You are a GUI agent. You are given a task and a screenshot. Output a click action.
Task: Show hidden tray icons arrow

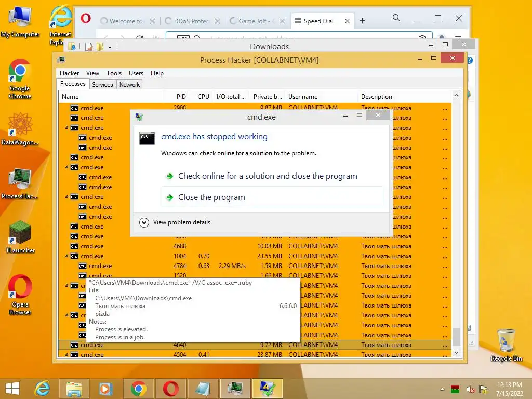coord(442,389)
